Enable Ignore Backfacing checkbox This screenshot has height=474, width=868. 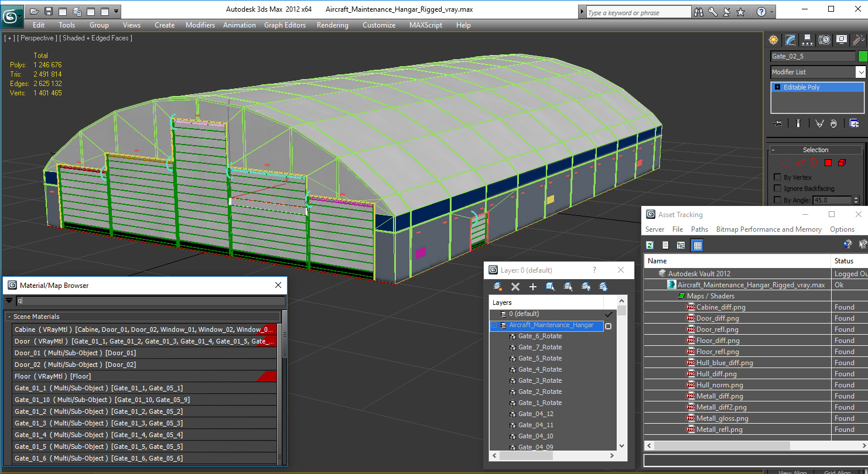click(x=777, y=188)
